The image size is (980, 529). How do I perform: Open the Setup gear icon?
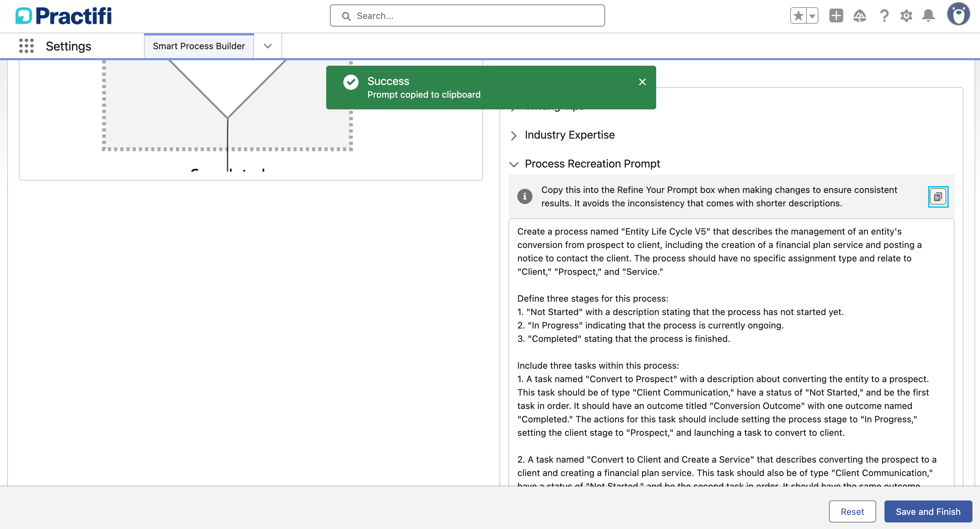point(906,16)
